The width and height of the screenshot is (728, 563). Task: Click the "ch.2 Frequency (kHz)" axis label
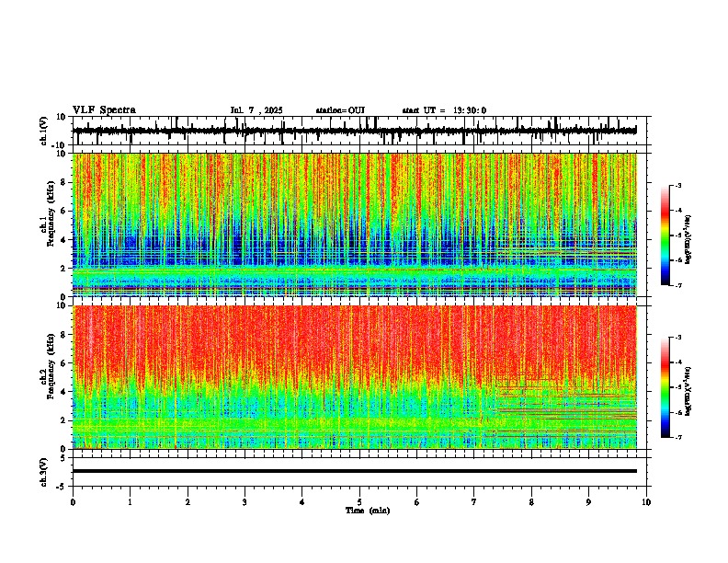(47, 367)
